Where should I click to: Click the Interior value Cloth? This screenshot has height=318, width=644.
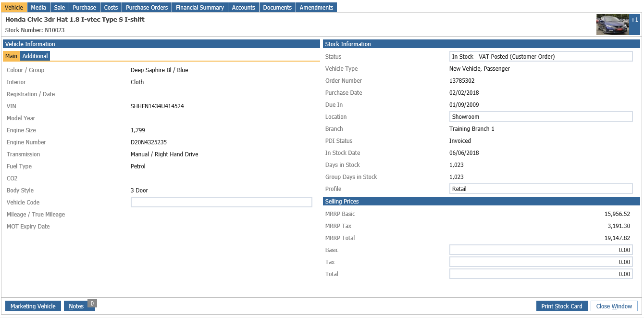pyautogui.click(x=137, y=82)
